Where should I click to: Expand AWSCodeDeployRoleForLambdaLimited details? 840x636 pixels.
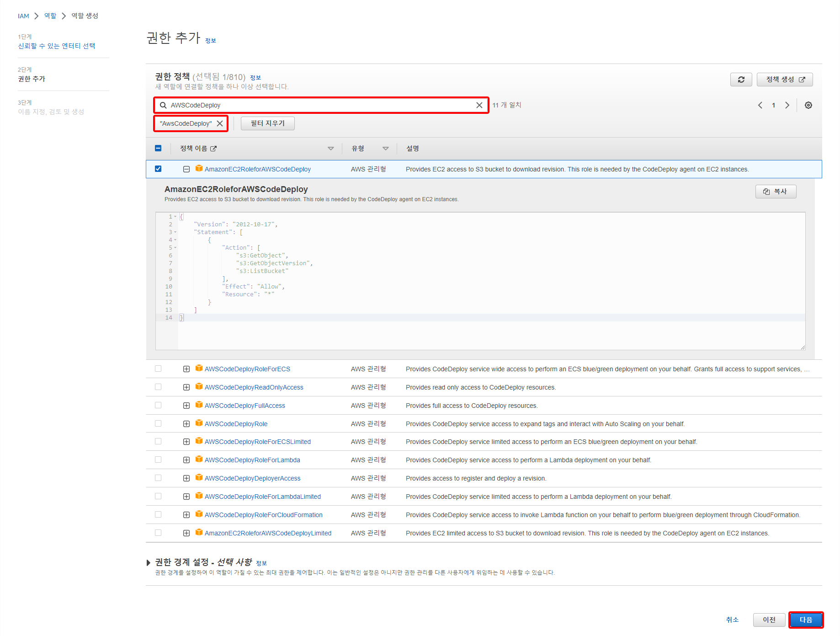[186, 497]
